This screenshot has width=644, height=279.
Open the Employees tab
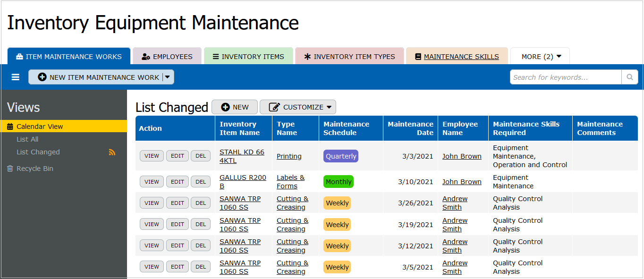click(x=167, y=57)
